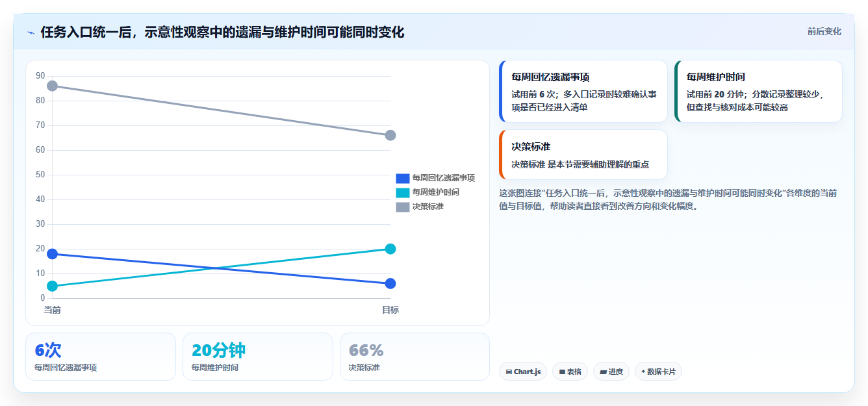Click the 目标 x-axis label
The image size is (868, 406).
pyautogui.click(x=390, y=310)
